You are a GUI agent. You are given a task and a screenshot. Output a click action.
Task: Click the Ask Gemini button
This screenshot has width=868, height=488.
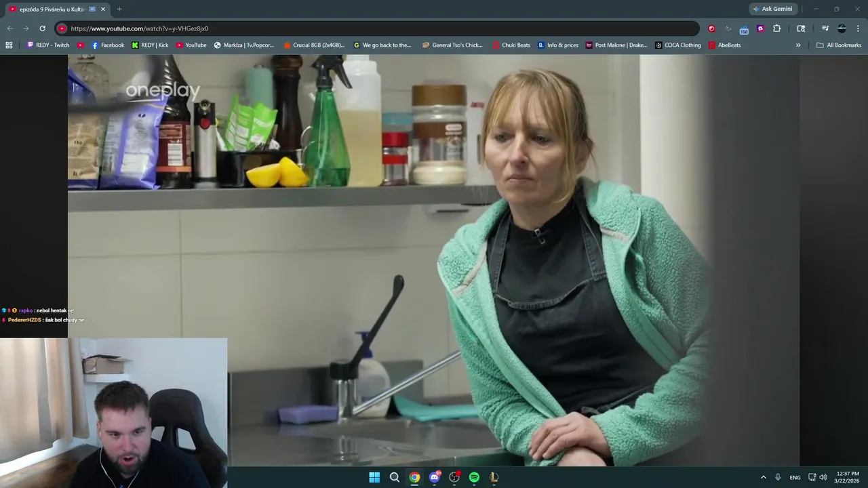772,9
